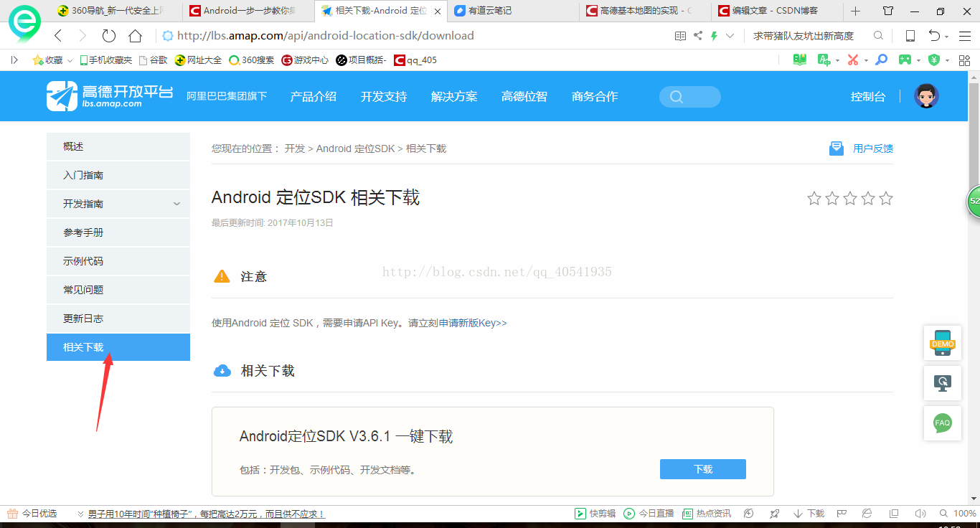Select 常见问题 in the left sidebar
The image size is (980, 528).
(x=118, y=290)
